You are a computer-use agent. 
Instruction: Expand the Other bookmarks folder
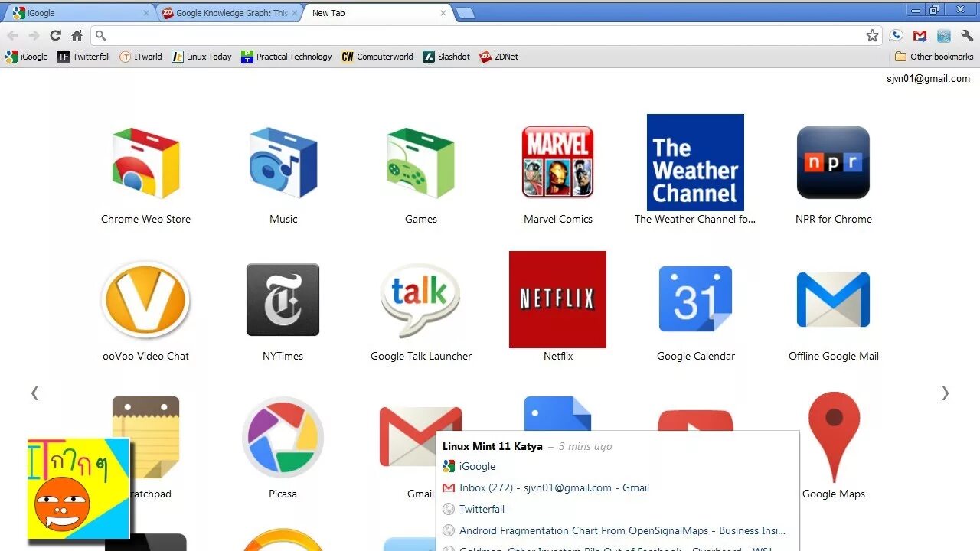[934, 57]
